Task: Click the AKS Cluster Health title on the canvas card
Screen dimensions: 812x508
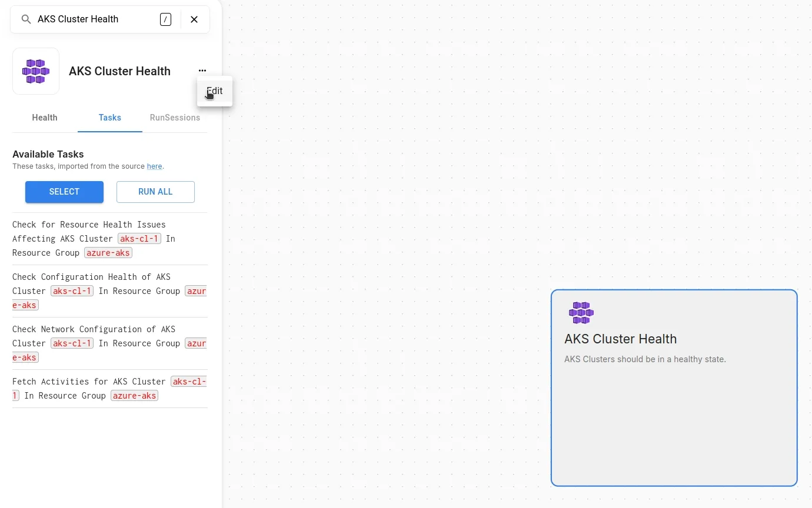Action: coord(620,339)
